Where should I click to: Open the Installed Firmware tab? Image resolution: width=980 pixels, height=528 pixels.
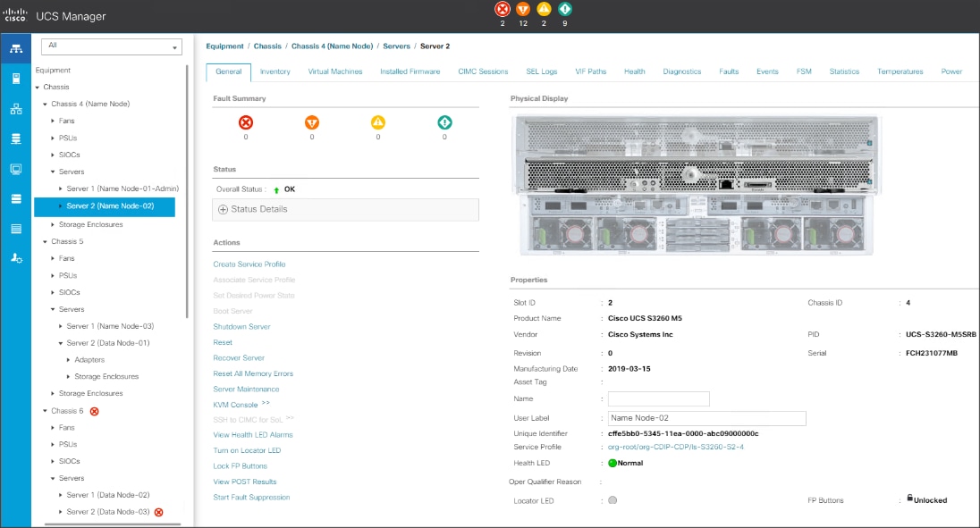pyautogui.click(x=410, y=71)
